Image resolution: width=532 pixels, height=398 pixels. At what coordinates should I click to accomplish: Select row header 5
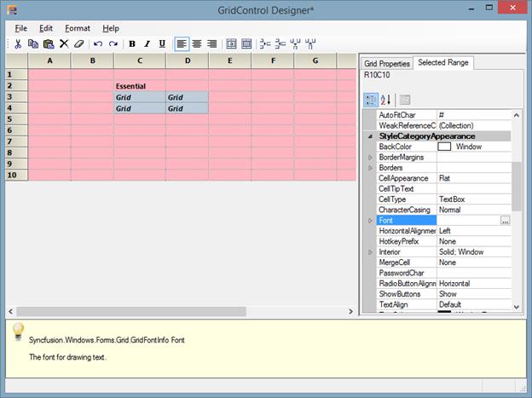click(17, 119)
